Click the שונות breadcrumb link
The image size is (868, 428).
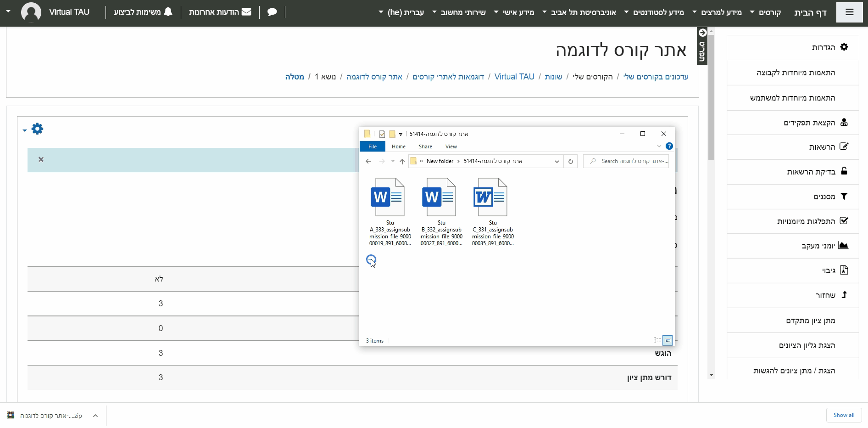[x=553, y=77]
